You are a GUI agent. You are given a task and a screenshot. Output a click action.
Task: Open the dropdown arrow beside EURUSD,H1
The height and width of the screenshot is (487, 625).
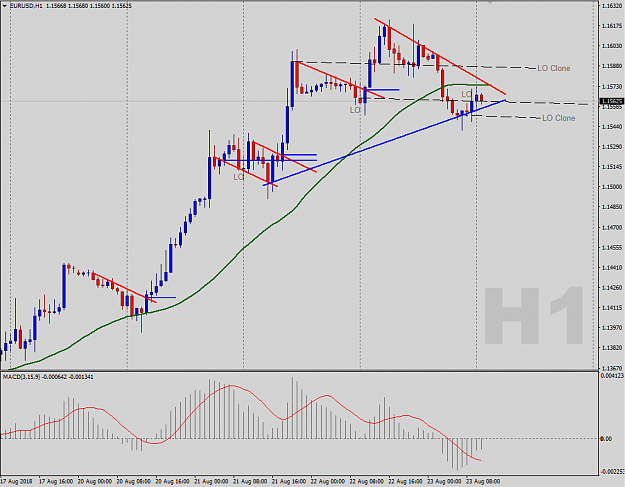[4, 6]
